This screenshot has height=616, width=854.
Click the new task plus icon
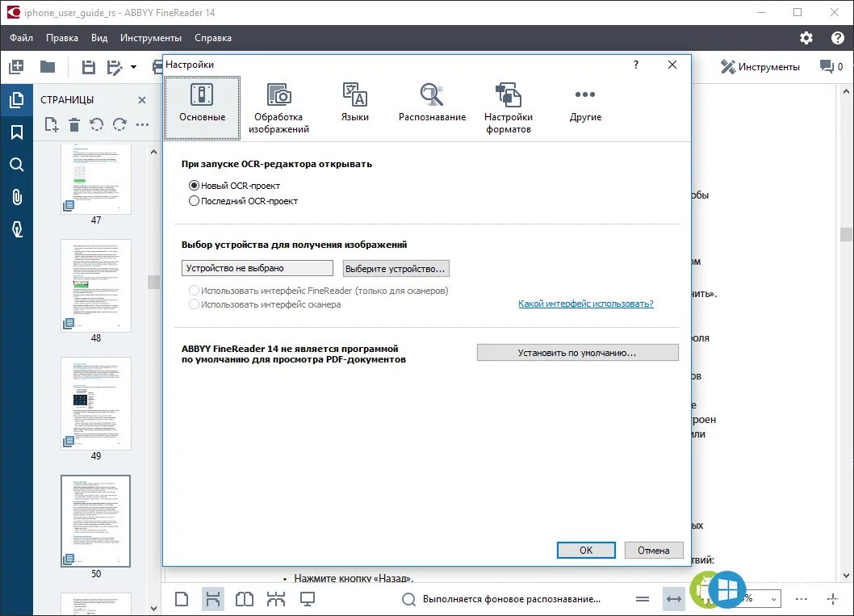point(16,67)
